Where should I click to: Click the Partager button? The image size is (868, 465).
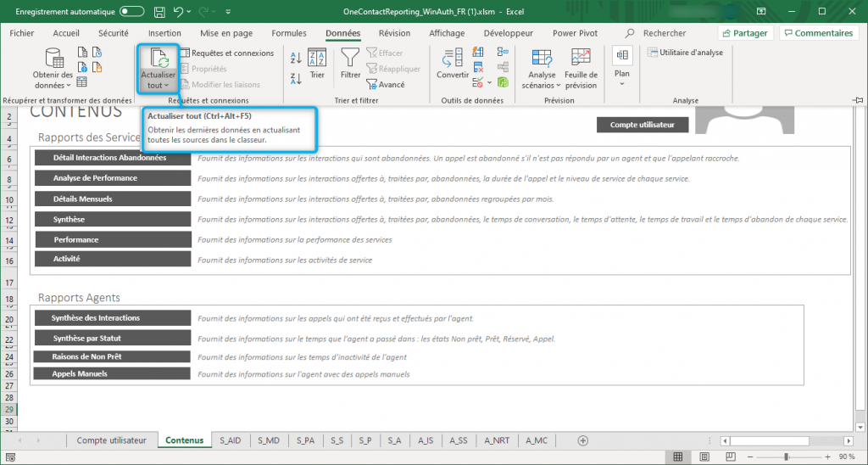745,33
